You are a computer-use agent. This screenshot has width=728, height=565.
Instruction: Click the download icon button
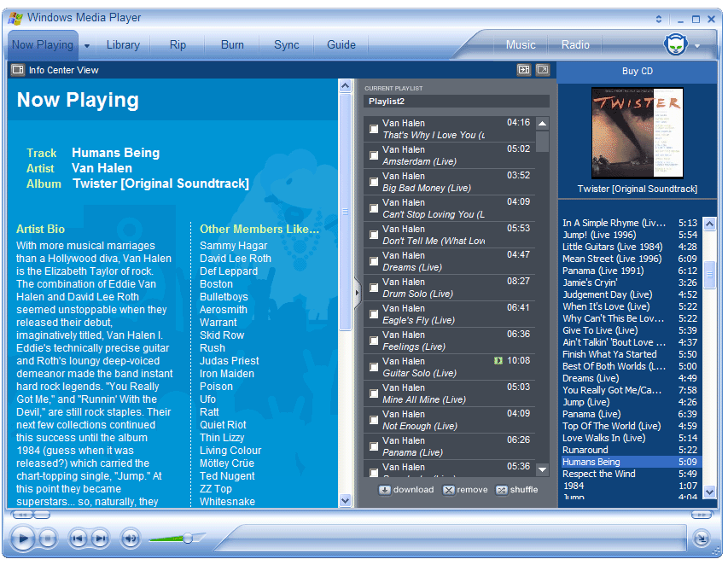coord(384,490)
